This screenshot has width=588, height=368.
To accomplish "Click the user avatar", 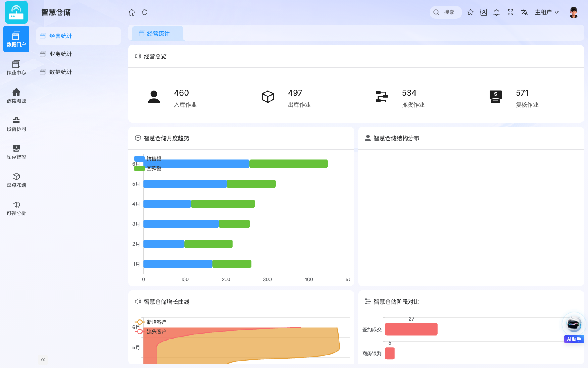I will pyautogui.click(x=574, y=12).
